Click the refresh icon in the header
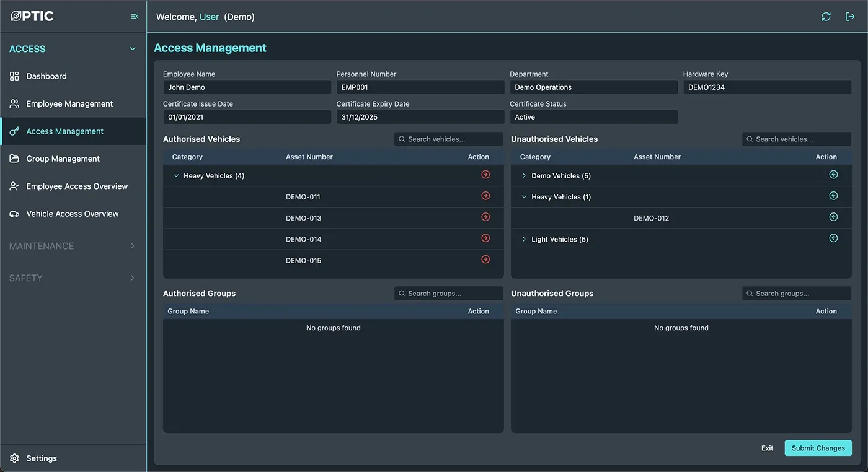Viewport: 868px width, 472px height. point(826,17)
